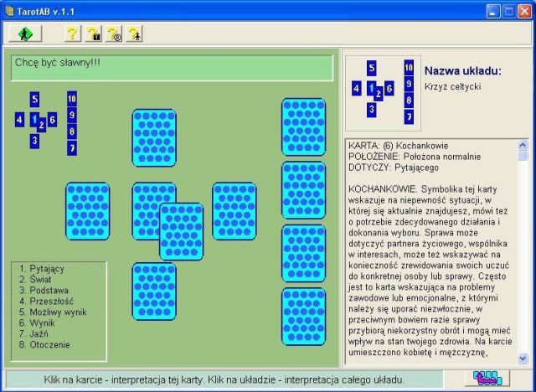Viewport: 536px width, 392px height.
Task: Click '6. Wynik' in the legend list
Action: pyautogui.click(x=37, y=323)
